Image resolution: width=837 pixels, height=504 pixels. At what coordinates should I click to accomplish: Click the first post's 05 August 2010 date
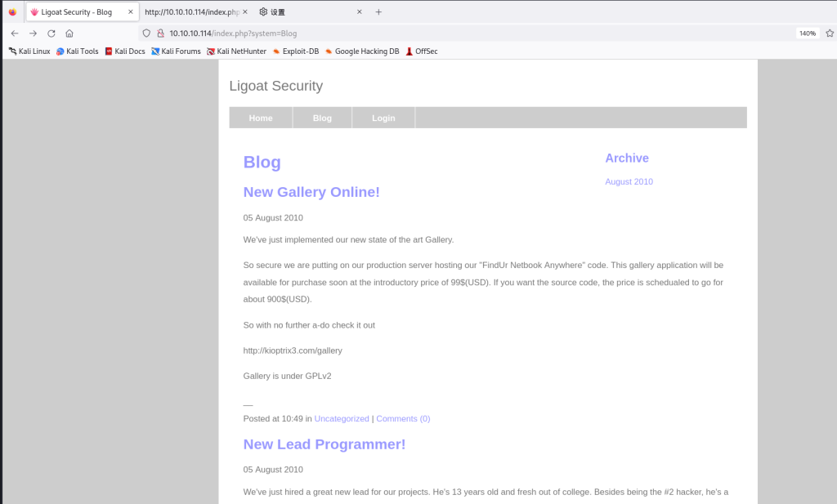[273, 217]
